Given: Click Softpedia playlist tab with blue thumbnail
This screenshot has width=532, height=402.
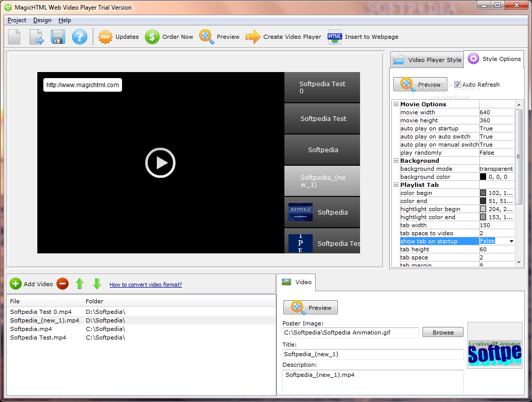Looking at the screenshot, I should (x=322, y=212).
